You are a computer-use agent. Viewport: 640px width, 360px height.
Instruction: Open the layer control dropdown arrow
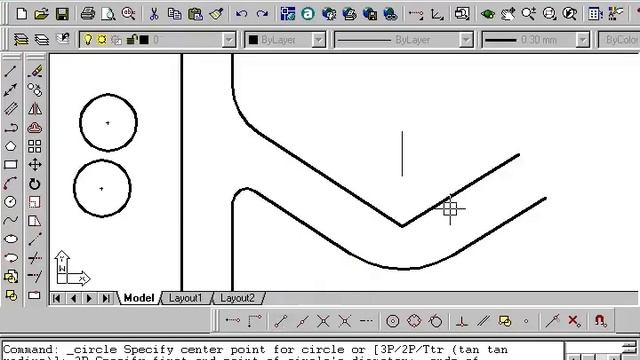tap(229, 40)
